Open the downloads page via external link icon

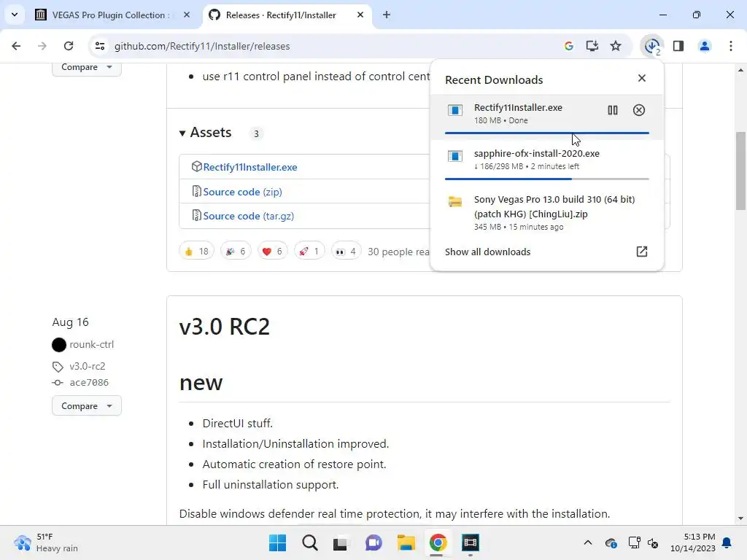click(x=642, y=252)
